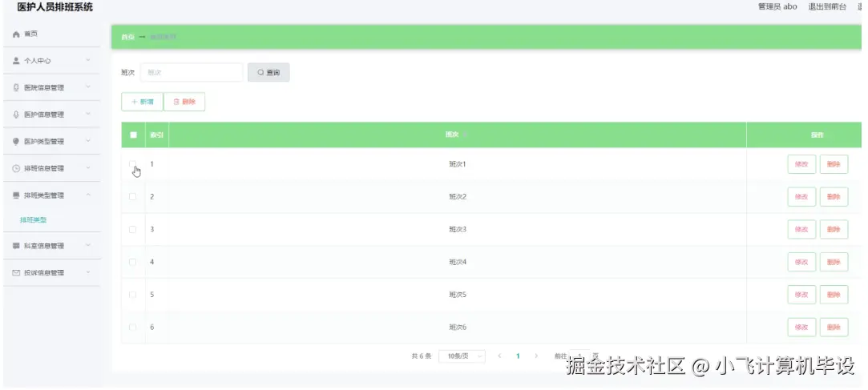The height and width of the screenshot is (390, 868).
Task: Expand the 投诉信息管理 menu chevron
Action: tap(88, 273)
